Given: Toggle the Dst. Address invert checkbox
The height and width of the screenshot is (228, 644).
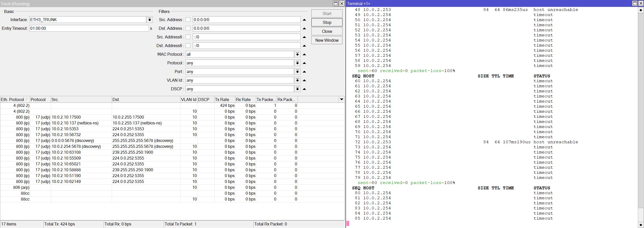Looking at the screenshot, I should 188,28.
